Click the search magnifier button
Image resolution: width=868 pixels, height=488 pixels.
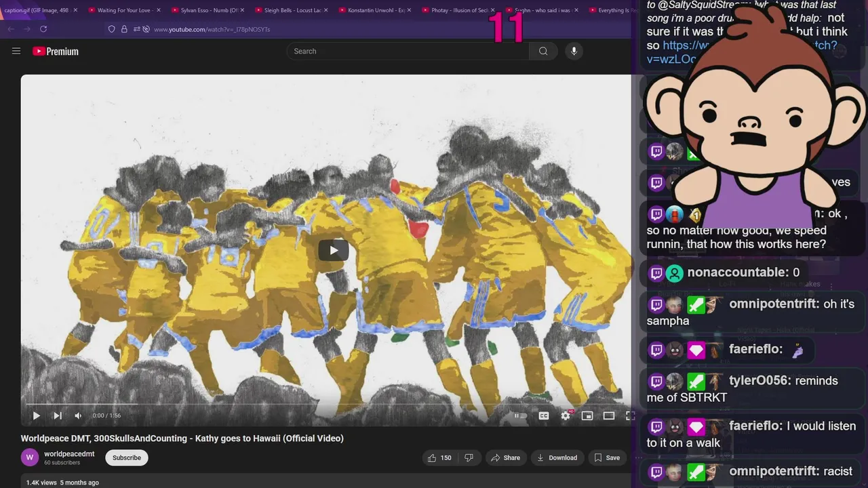click(543, 51)
